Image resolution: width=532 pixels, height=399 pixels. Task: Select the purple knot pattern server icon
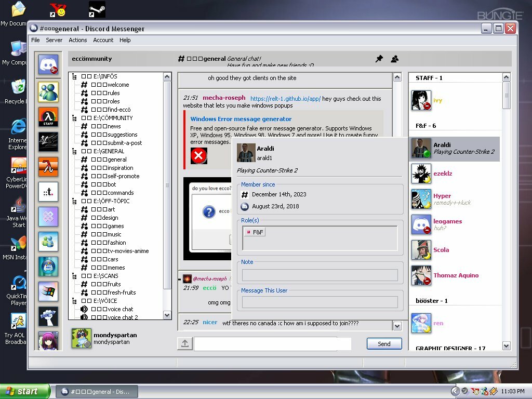pos(48,217)
